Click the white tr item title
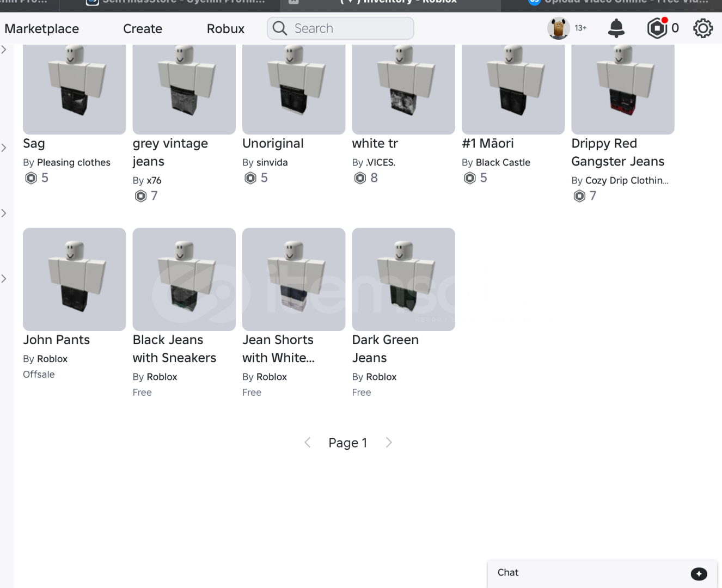722x588 pixels. pos(375,144)
